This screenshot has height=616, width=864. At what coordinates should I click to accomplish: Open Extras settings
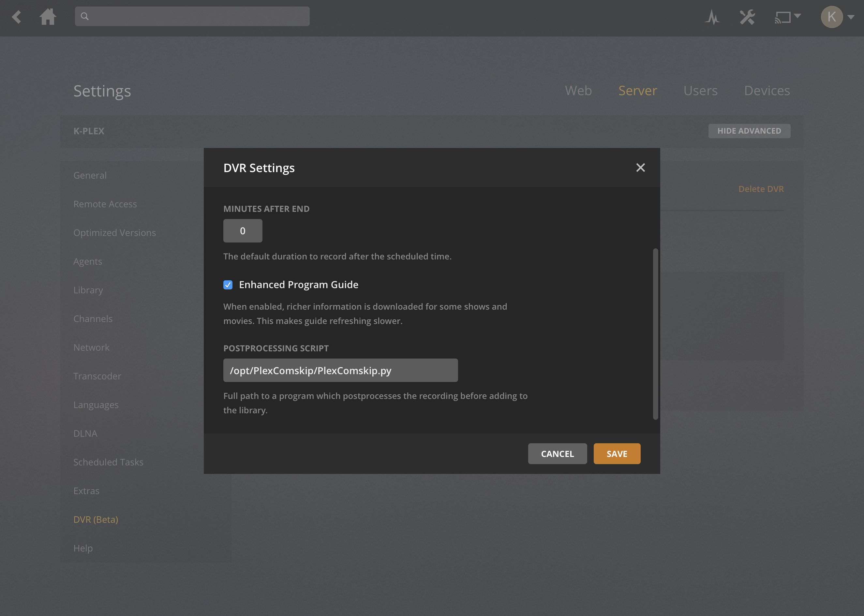pyautogui.click(x=86, y=491)
